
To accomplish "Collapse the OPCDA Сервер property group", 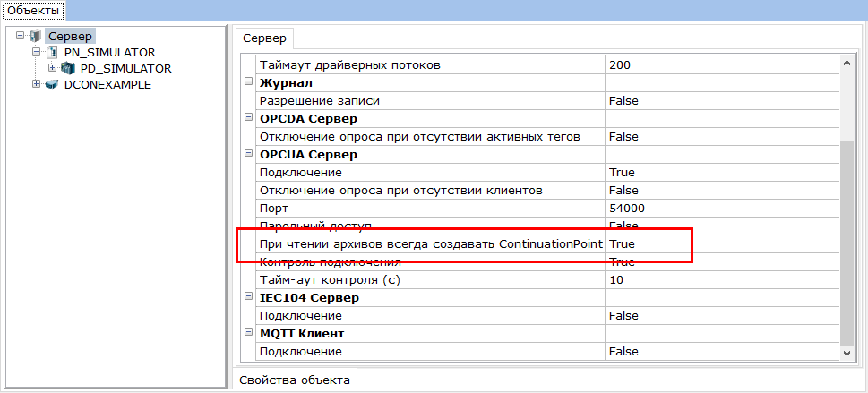I will (248, 118).
